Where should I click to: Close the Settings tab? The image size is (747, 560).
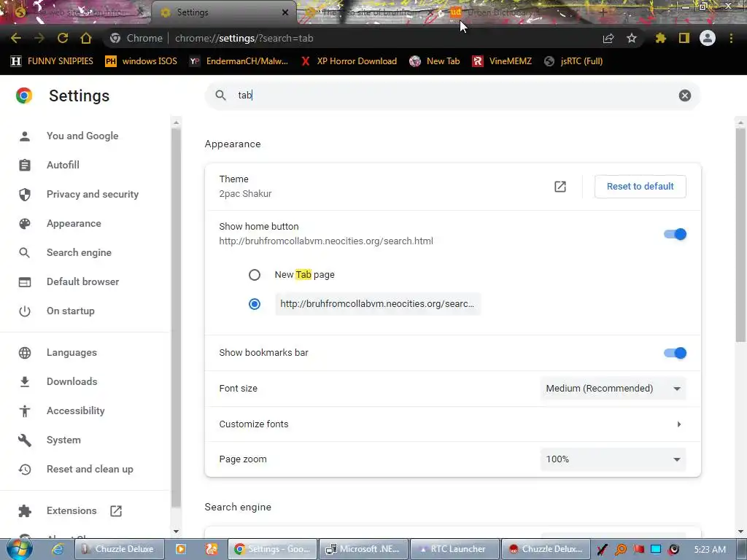tap(285, 12)
